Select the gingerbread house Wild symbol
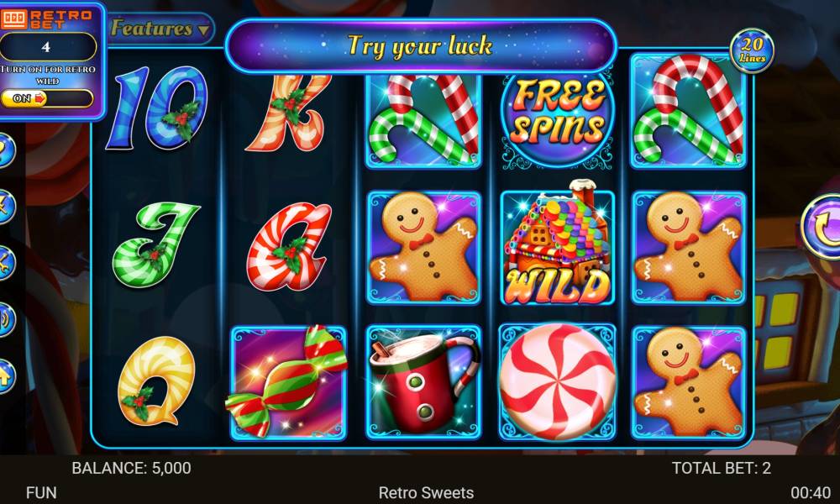This screenshot has width=840, height=504. [x=557, y=244]
